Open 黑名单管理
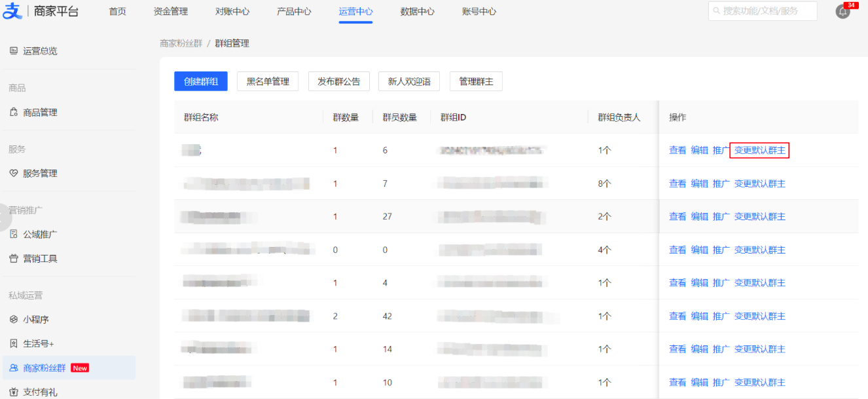The height and width of the screenshot is (399, 868). pyautogui.click(x=267, y=81)
